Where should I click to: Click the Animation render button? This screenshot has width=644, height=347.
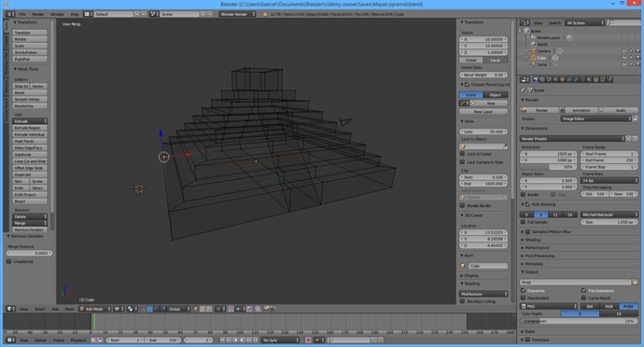click(578, 110)
